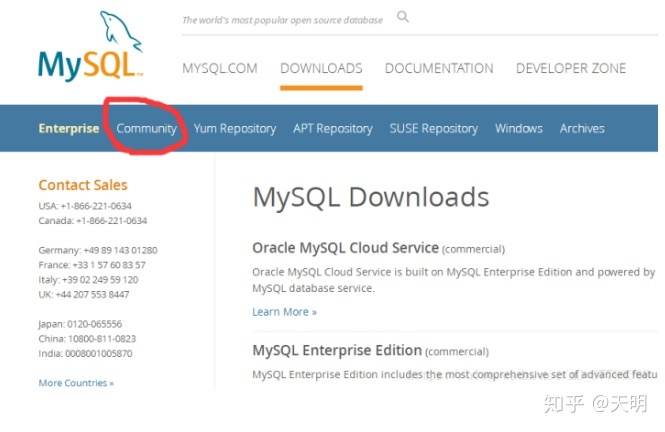Select Community in the blue submenu
This screenshot has height=432, width=665.
click(146, 128)
